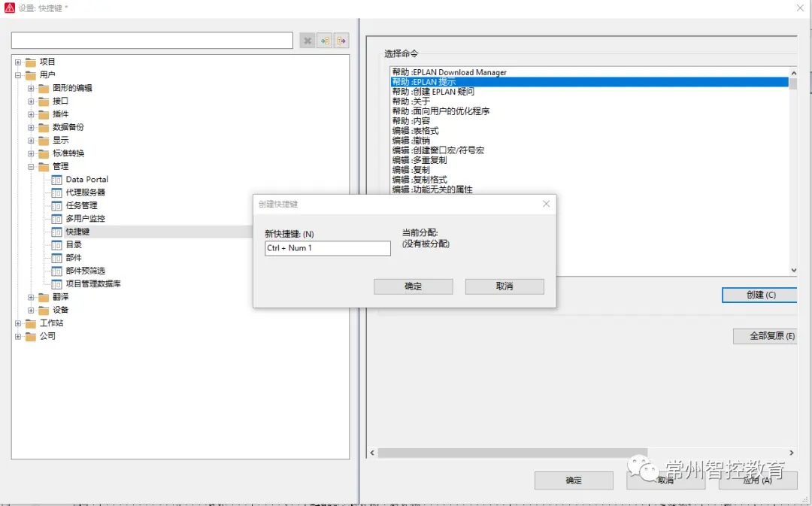Select the 快捷键 tree entry
The width and height of the screenshot is (812, 506).
(x=77, y=232)
